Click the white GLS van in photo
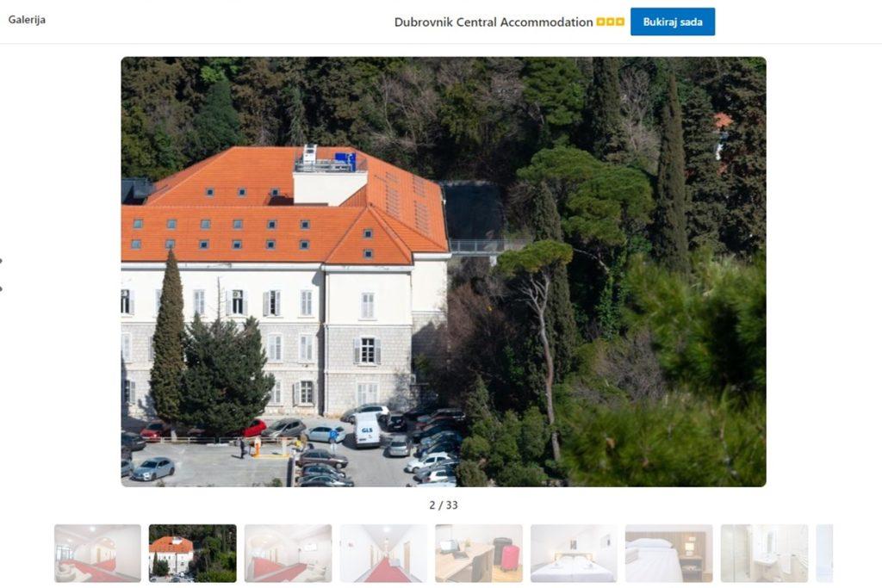Screen dimensions: 882x588 coord(367,430)
